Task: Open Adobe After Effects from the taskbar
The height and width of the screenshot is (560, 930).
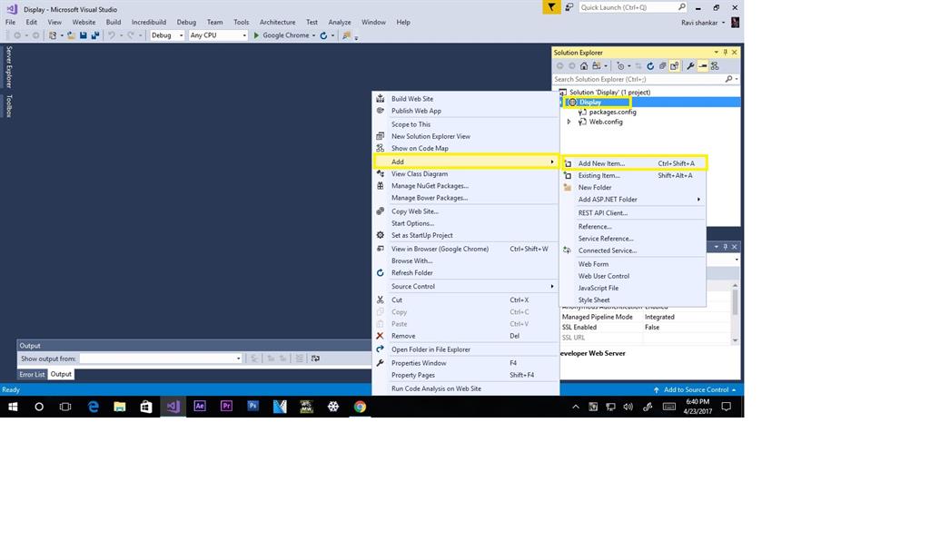Action: (x=200, y=407)
